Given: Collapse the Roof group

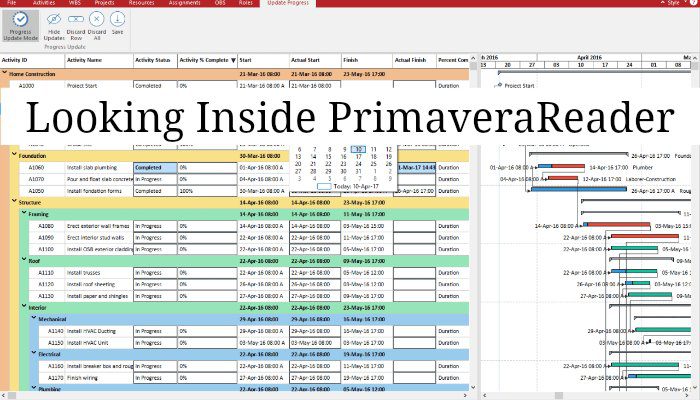Looking at the screenshot, I should [x=24, y=260].
